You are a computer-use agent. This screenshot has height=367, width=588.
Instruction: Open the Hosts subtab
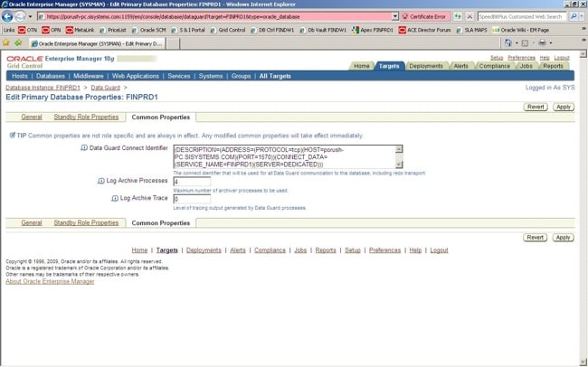pos(20,76)
